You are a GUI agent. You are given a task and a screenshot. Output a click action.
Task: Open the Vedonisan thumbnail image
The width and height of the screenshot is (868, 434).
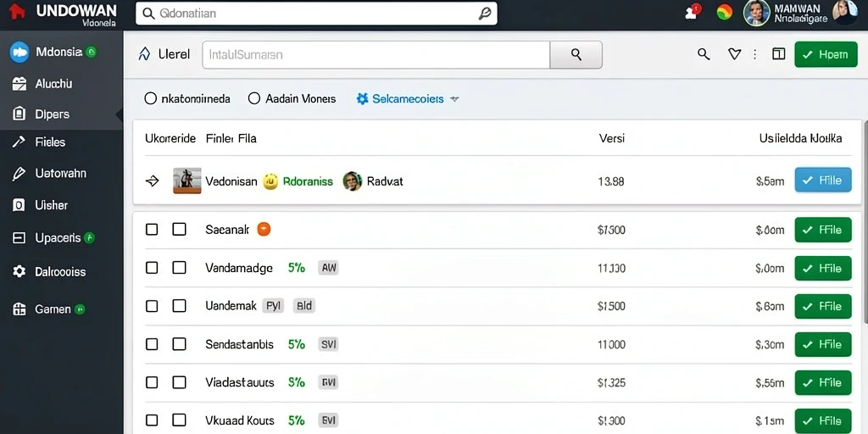click(187, 181)
